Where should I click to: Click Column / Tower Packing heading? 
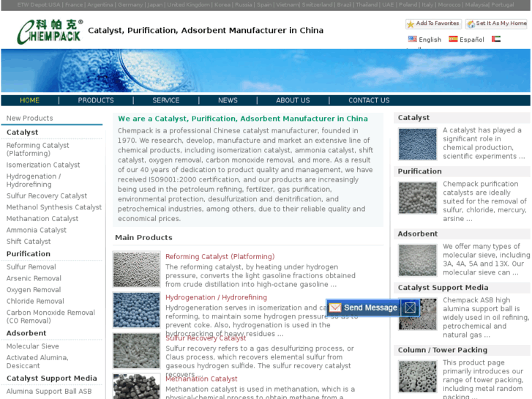point(443,350)
